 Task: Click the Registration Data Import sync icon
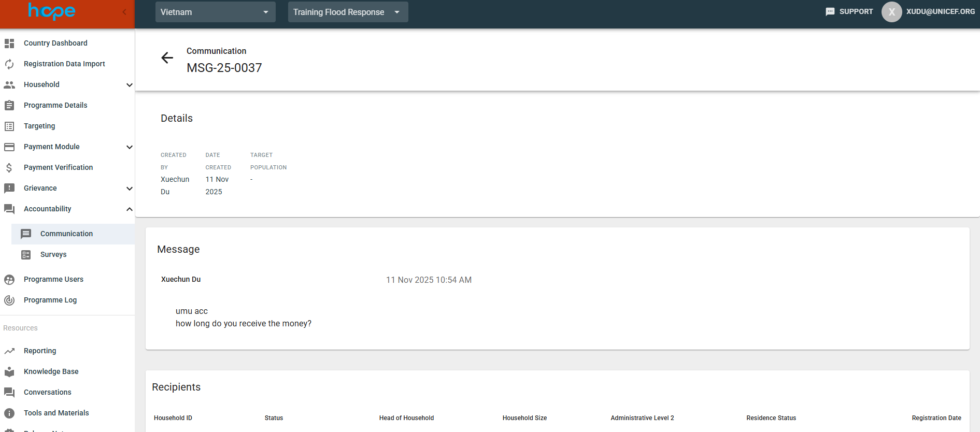[x=9, y=64]
